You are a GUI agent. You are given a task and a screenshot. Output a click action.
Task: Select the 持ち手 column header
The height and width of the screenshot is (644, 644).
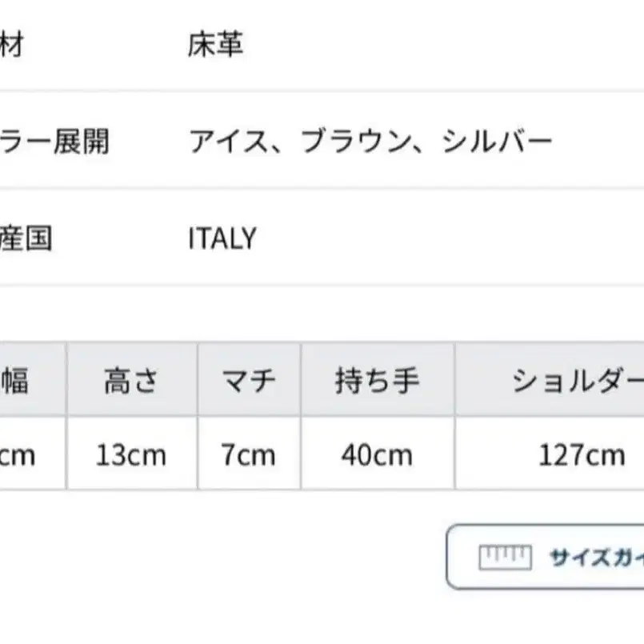377,380
